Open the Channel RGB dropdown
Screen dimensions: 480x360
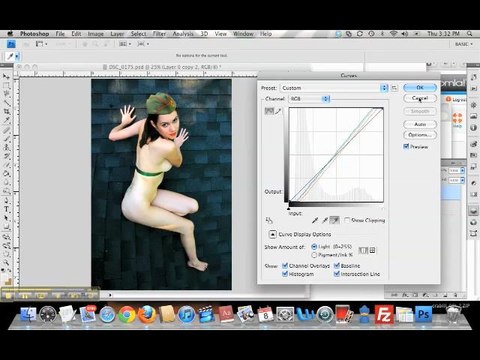tap(309, 99)
